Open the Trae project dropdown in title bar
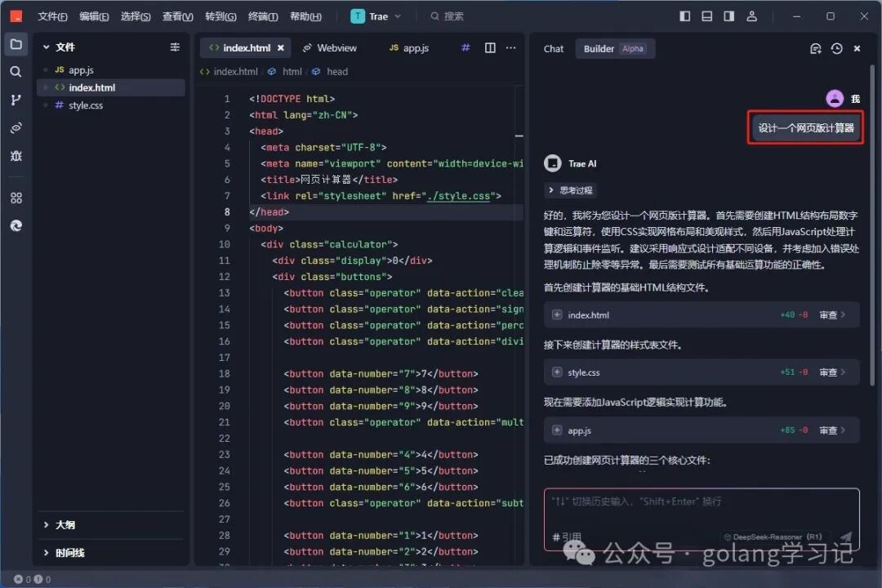Viewport: 882px width, 588px height. pyautogui.click(x=376, y=16)
